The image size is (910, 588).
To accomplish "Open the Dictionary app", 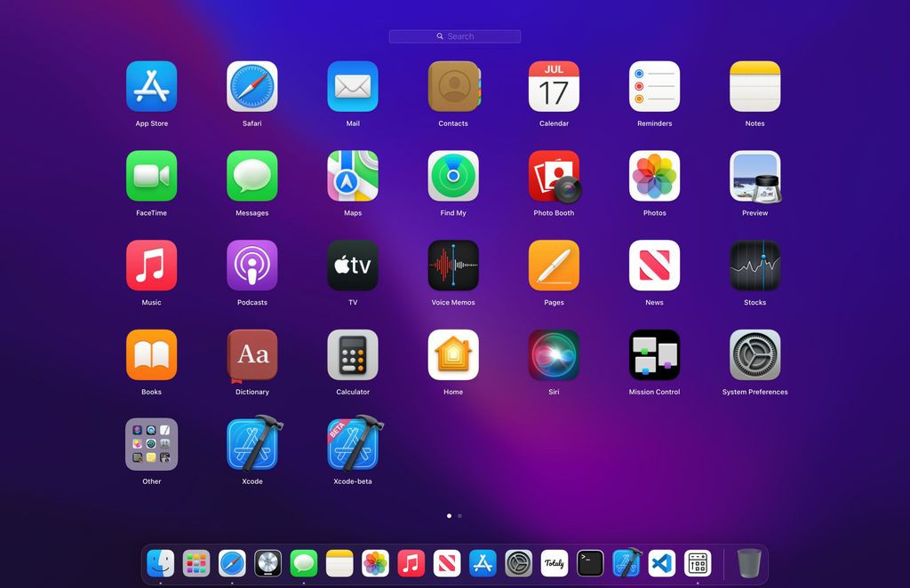I will click(252, 355).
